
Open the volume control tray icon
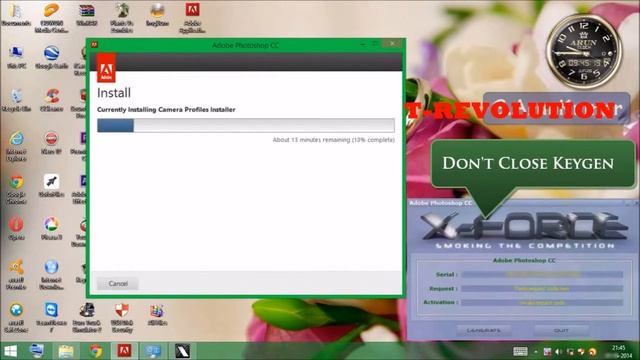(x=559, y=351)
